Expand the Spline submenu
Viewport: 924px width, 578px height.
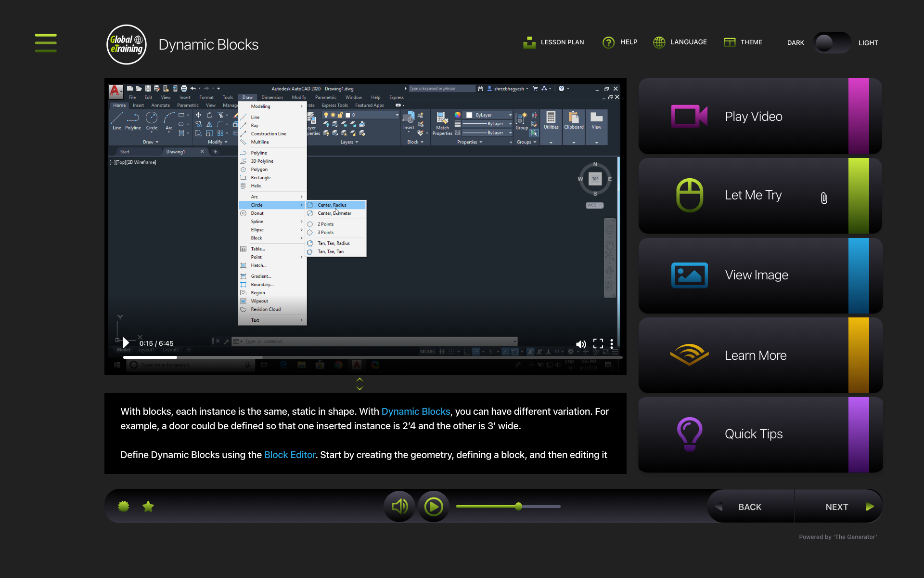coord(272,222)
